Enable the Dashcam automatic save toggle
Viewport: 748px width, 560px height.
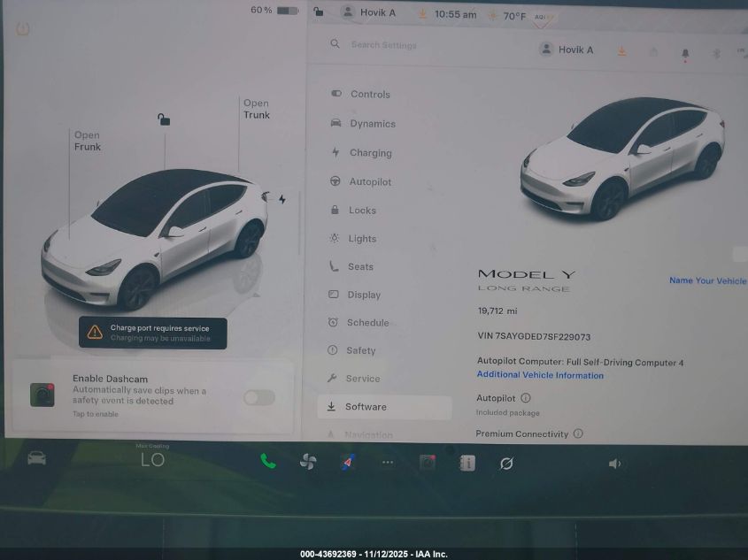[x=258, y=398]
